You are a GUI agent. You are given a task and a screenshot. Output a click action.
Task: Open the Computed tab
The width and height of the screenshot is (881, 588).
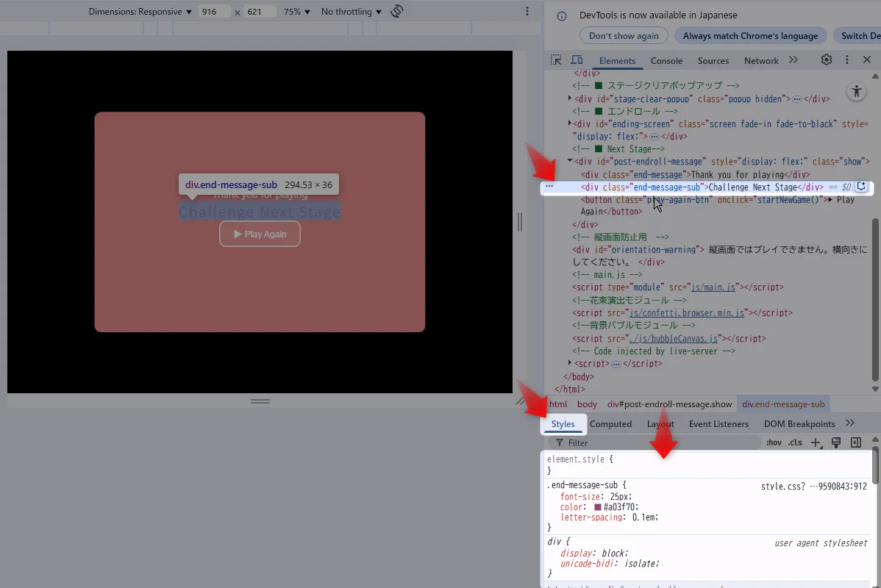pyautogui.click(x=610, y=424)
